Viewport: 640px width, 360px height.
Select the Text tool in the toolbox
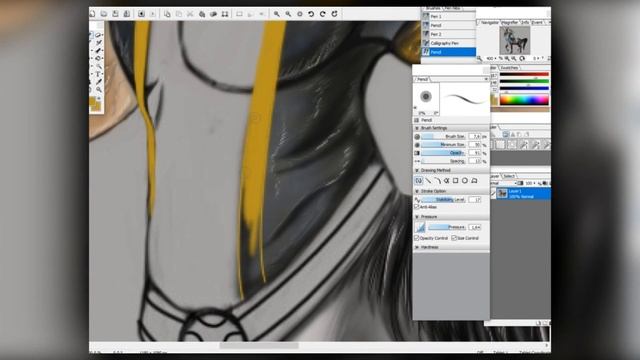(99, 74)
